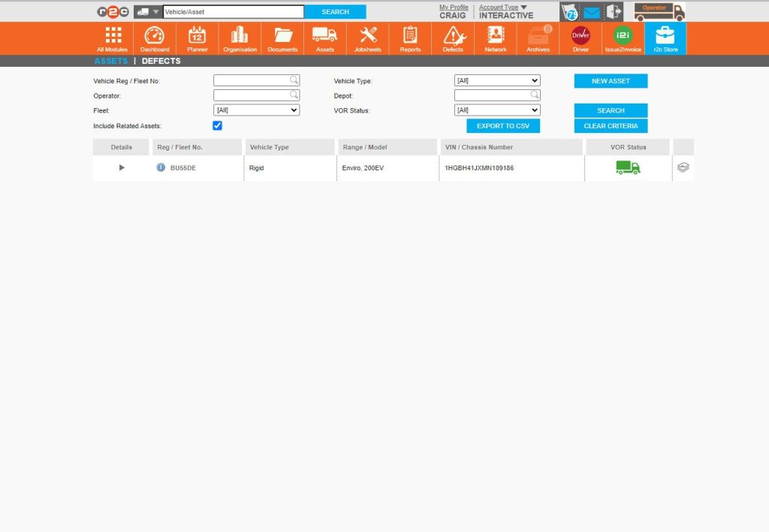769x532 pixels.
Task: Switch to the DEFECTS tab
Action: click(160, 61)
